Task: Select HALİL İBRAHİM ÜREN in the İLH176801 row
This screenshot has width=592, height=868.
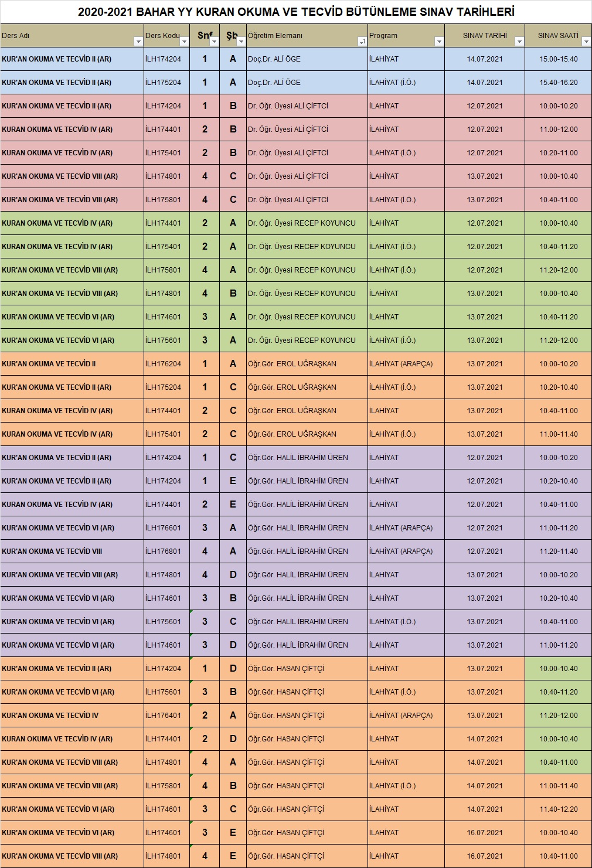Action: tap(307, 552)
